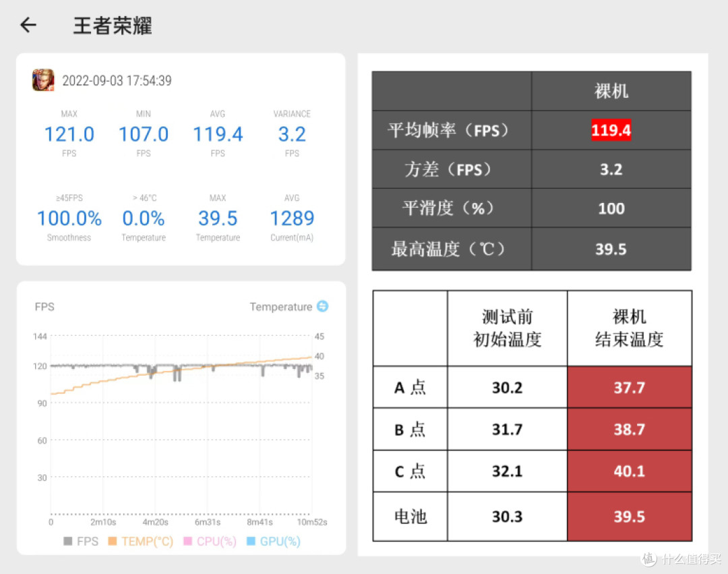Click the 裸机 header in dark table

[x=611, y=91]
